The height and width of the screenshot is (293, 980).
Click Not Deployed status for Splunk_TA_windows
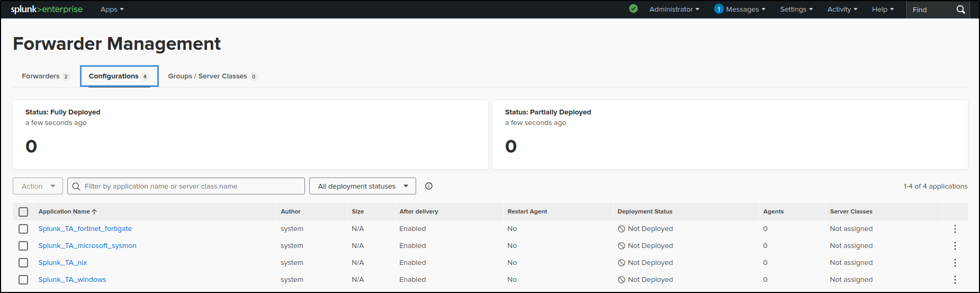tap(645, 280)
